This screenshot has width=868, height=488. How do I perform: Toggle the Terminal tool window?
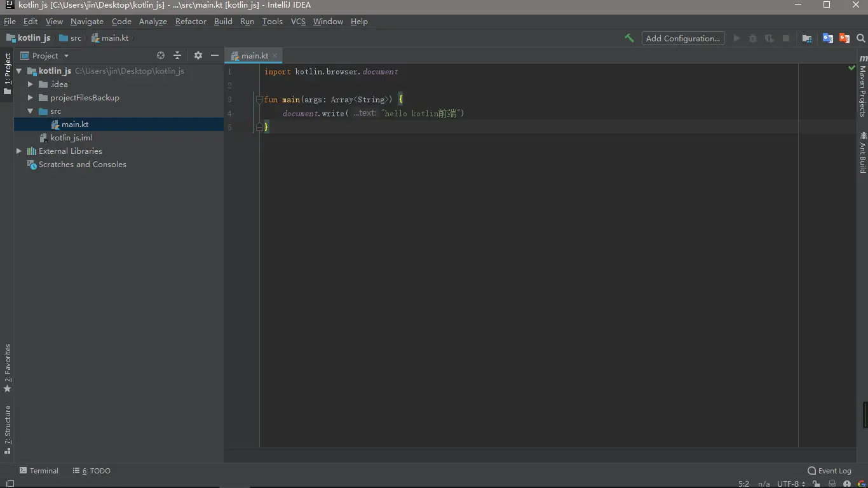coord(39,471)
